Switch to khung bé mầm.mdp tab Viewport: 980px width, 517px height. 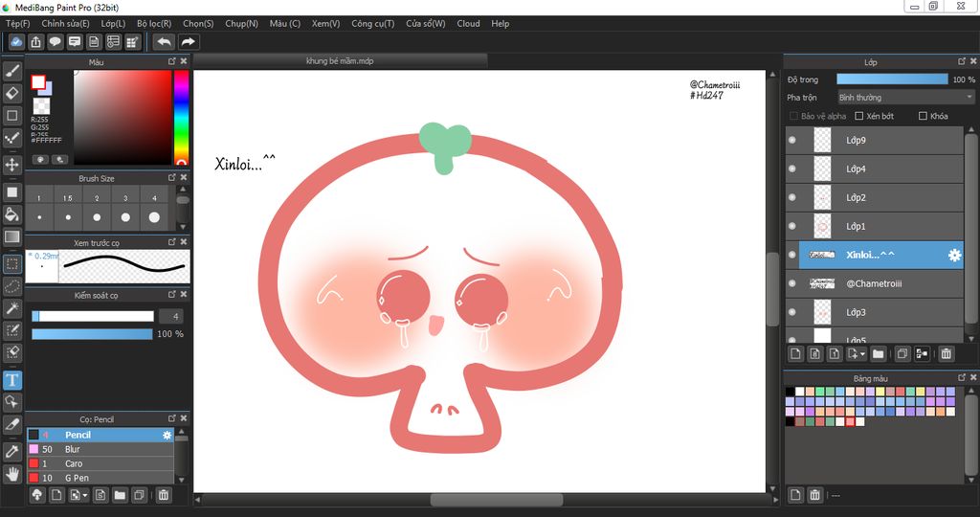click(340, 60)
